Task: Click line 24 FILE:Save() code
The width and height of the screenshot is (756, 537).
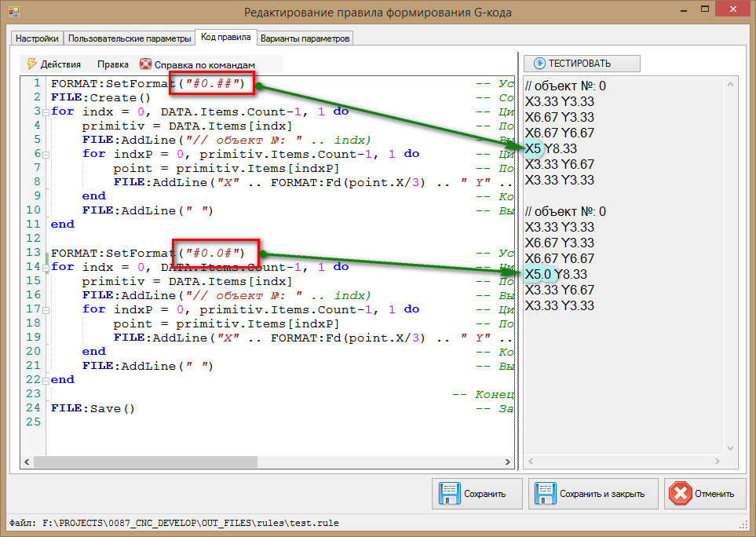Action: (x=93, y=408)
